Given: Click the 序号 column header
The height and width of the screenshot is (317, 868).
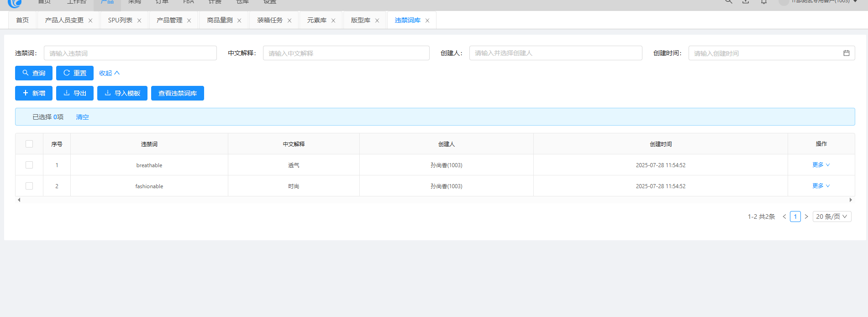Looking at the screenshot, I should (x=57, y=144).
